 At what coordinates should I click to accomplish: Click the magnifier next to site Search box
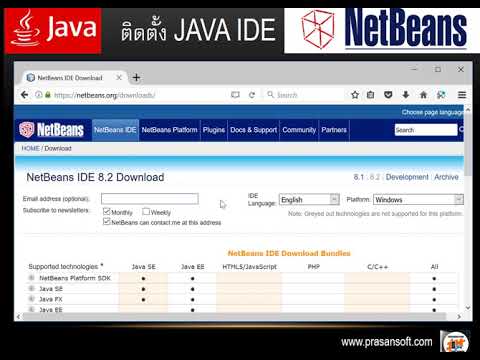461,130
